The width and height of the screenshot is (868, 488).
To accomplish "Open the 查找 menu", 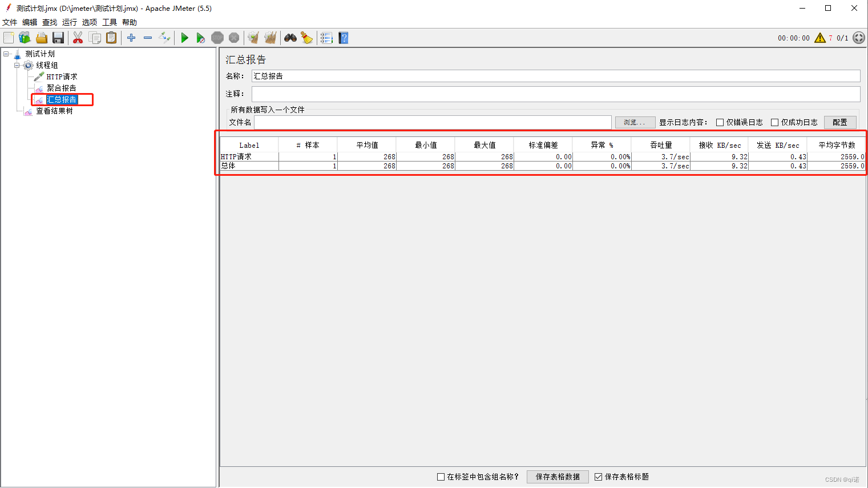I will [x=50, y=22].
